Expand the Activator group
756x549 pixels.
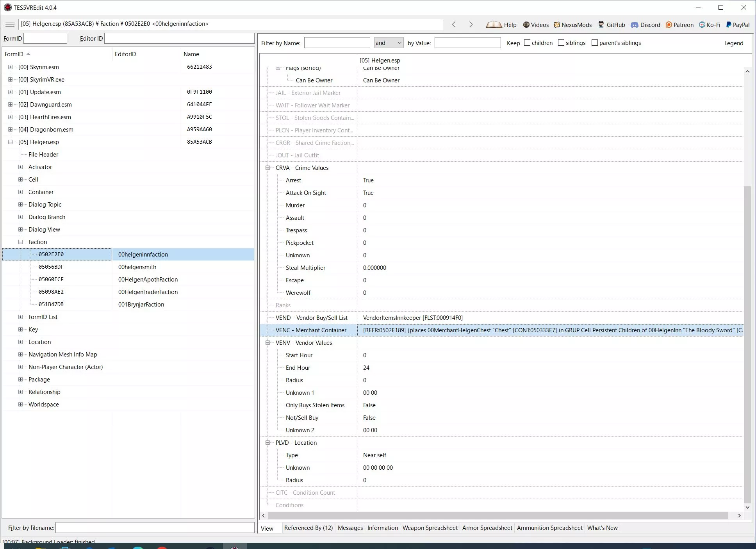point(21,167)
